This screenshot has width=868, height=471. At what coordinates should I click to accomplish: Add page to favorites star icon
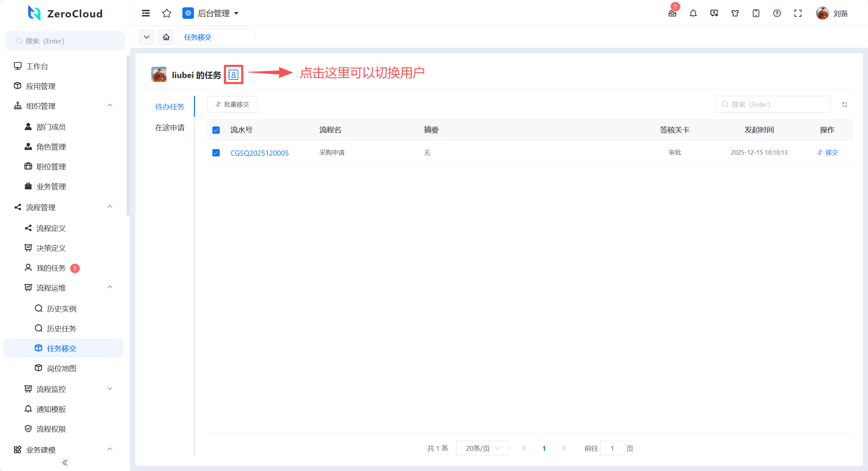[x=167, y=13]
